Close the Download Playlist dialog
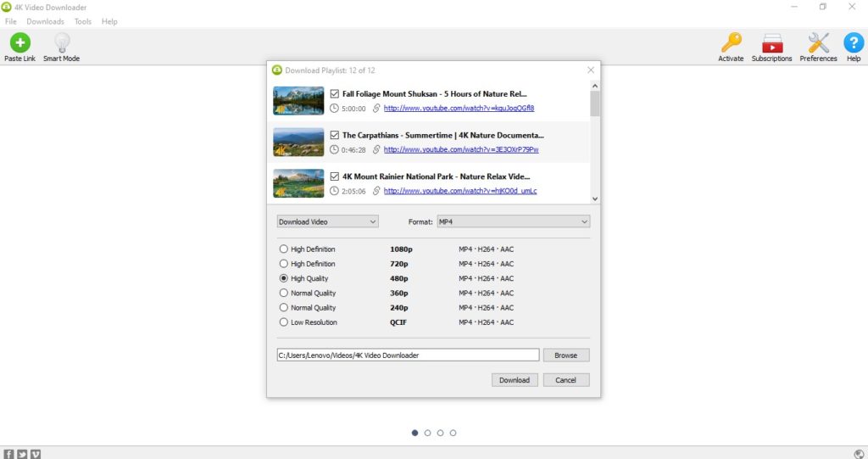The width and height of the screenshot is (868, 459). point(591,70)
